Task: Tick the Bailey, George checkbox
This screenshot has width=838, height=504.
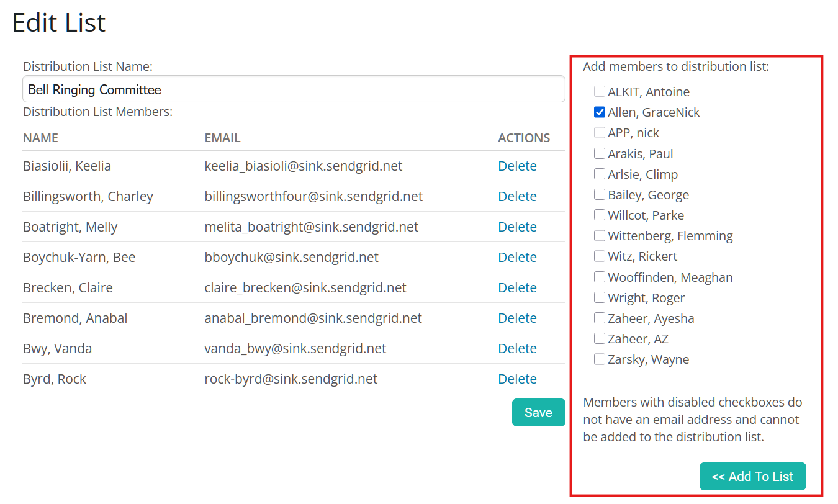Action: [x=600, y=194]
